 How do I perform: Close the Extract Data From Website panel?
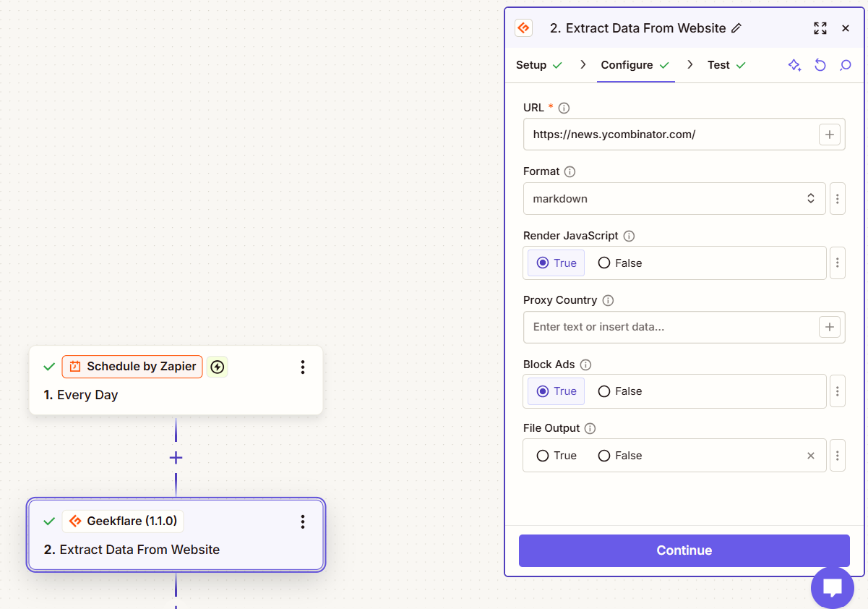tap(846, 28)
